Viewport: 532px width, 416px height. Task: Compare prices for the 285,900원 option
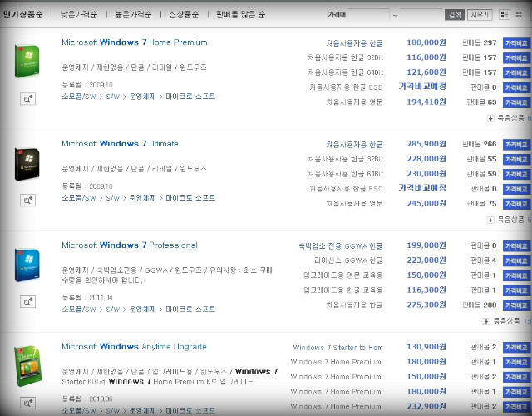[516, 145]
